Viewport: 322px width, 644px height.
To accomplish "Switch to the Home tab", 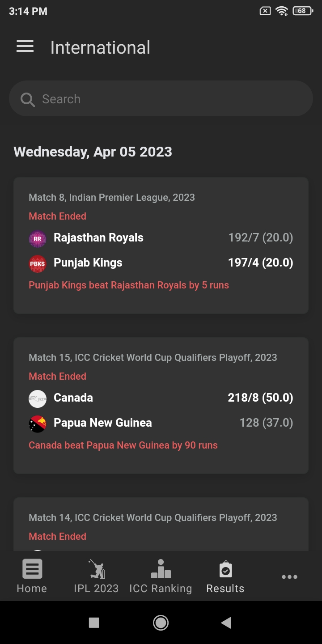I will click(32, 576).
